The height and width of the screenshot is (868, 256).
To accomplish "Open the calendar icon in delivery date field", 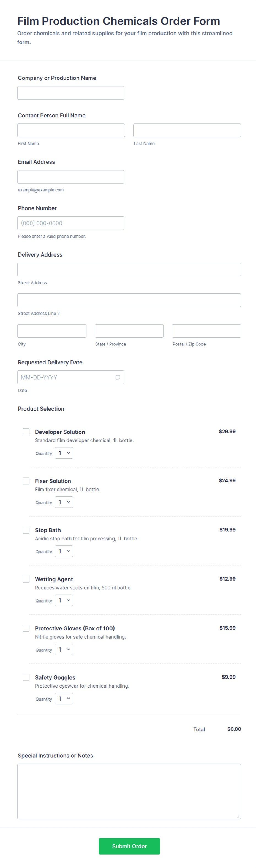I will 118,377.
